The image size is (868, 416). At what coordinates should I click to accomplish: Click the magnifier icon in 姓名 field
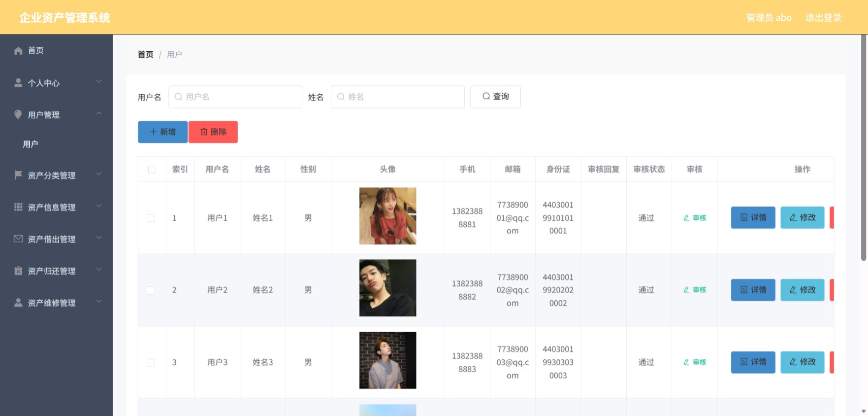pos(341,97)
